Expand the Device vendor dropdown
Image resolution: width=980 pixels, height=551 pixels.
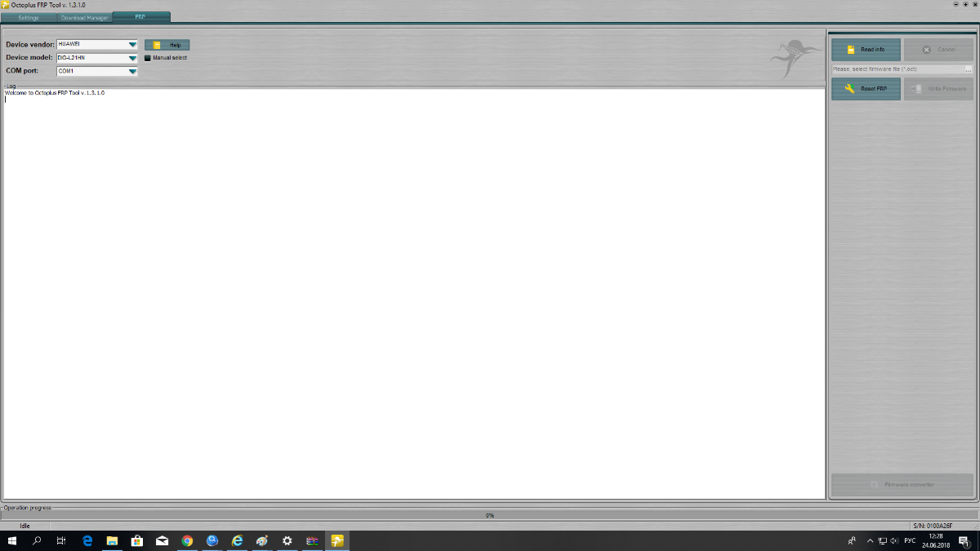[x=132, y=45]
